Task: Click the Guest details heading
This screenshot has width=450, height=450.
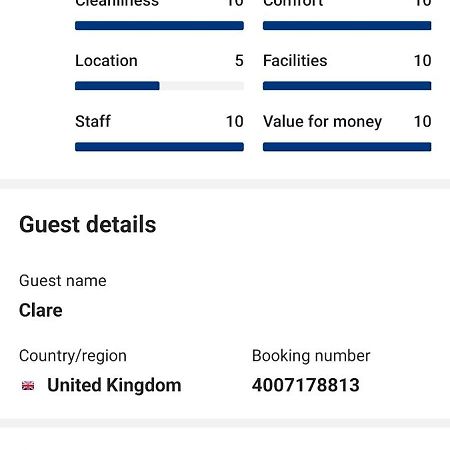Action: click(88, 224)
